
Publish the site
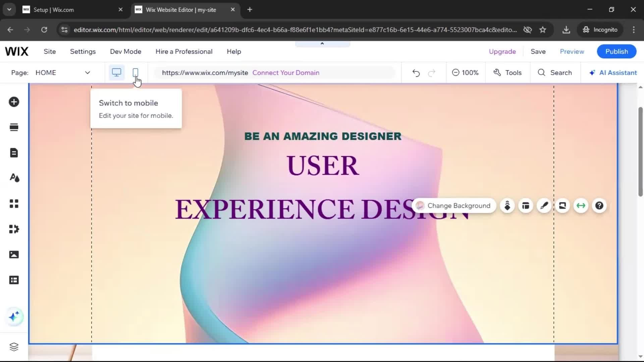(x=616, y=52)
